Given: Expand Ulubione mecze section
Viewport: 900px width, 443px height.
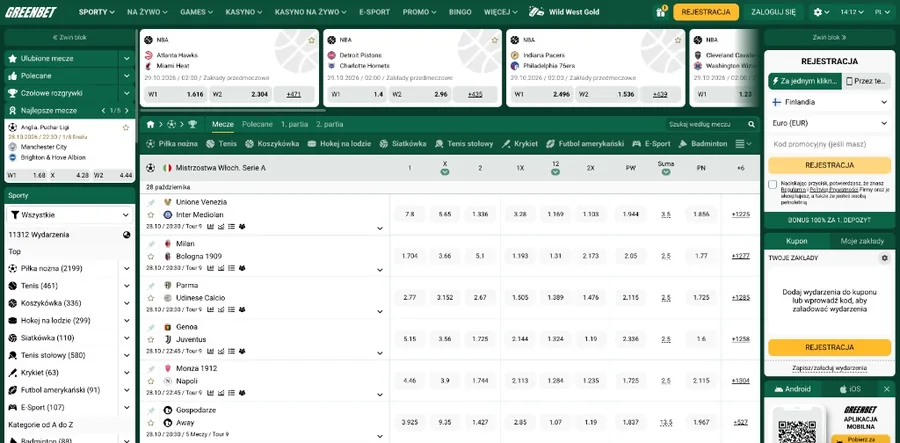Looking at the screenshot, I should point(127,59).
